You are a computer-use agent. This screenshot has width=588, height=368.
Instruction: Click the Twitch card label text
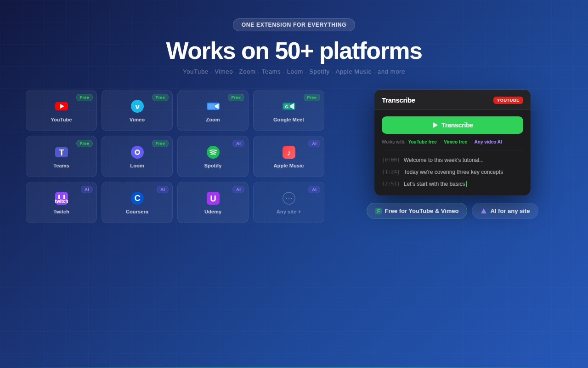(x=62, y=212)
